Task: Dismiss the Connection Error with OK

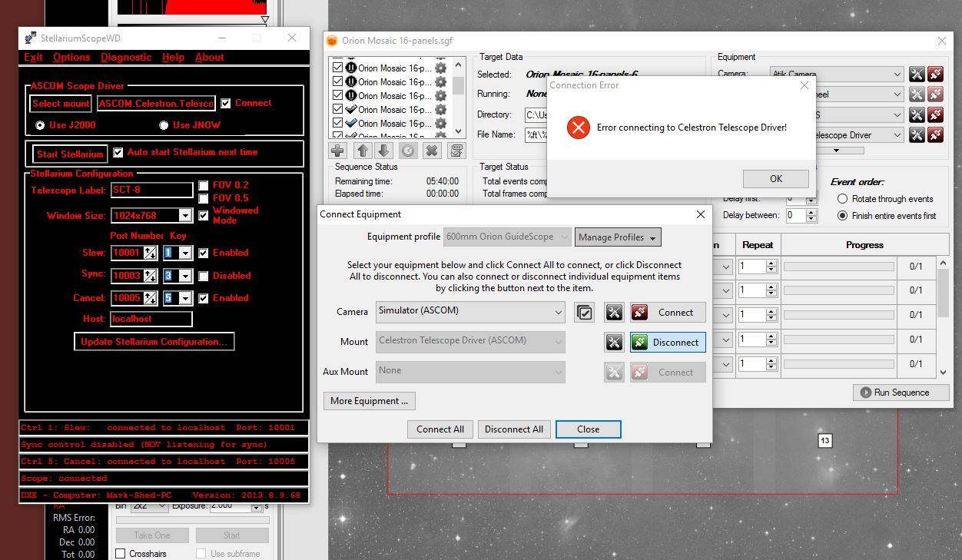Action: (776, 179)
